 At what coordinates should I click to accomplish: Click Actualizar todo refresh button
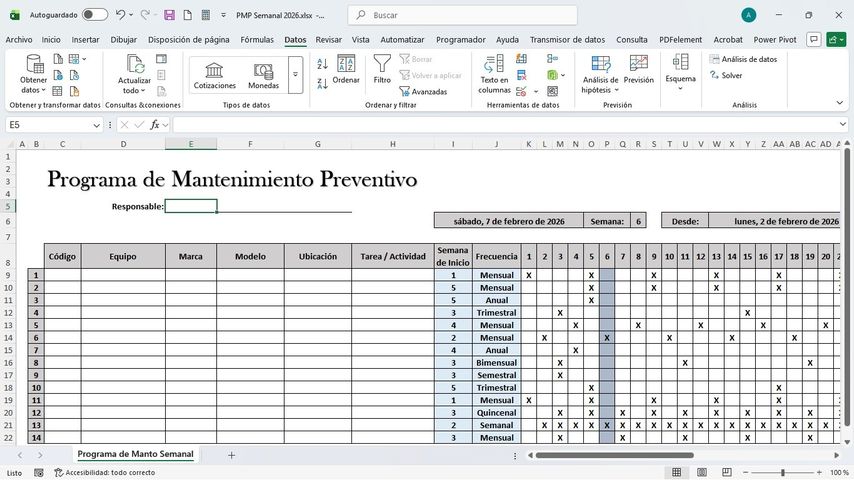pyautogui.click(x=134, y=75)
